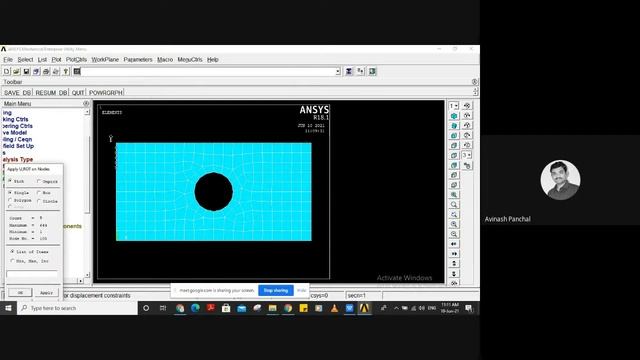This screenshot has height=360, width=640.
Task: Click Hide on the screen-sharing bar
Action: coord(301,290)
